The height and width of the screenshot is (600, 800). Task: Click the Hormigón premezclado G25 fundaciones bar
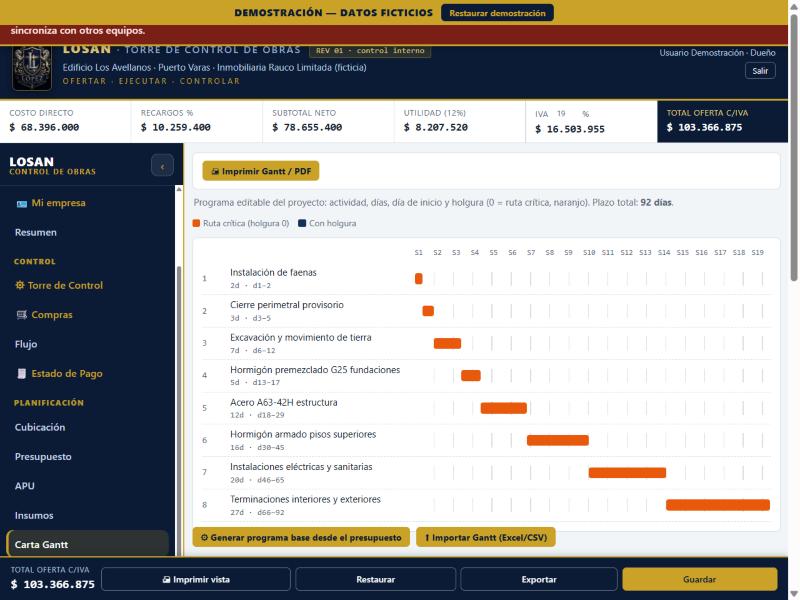(x=471, y=376)
